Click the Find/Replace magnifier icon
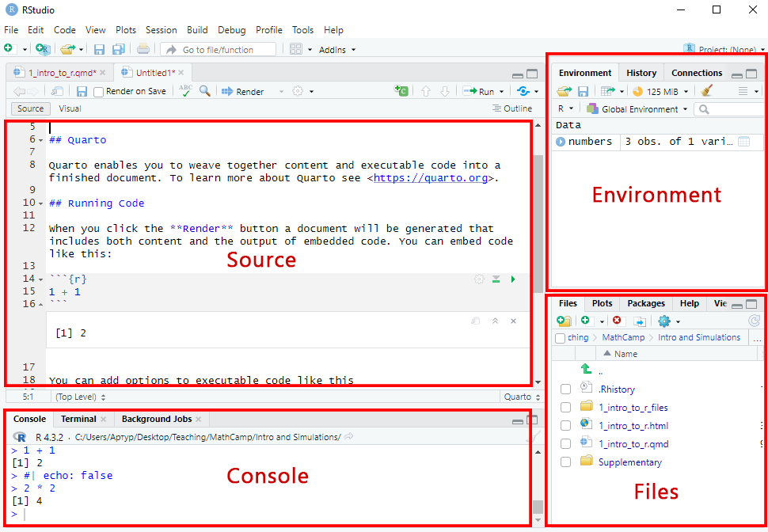This screenshot has width=768, height=532. (x=205, y=91)
